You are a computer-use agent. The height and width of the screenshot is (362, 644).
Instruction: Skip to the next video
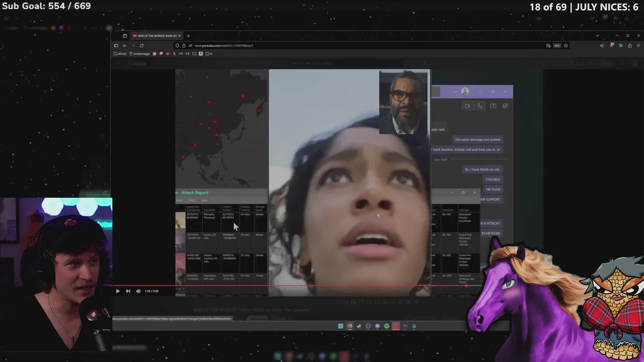[128, 291]
